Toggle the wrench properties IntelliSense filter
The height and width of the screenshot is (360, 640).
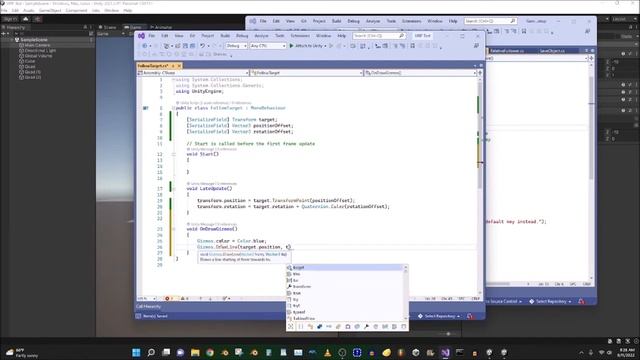366,327
